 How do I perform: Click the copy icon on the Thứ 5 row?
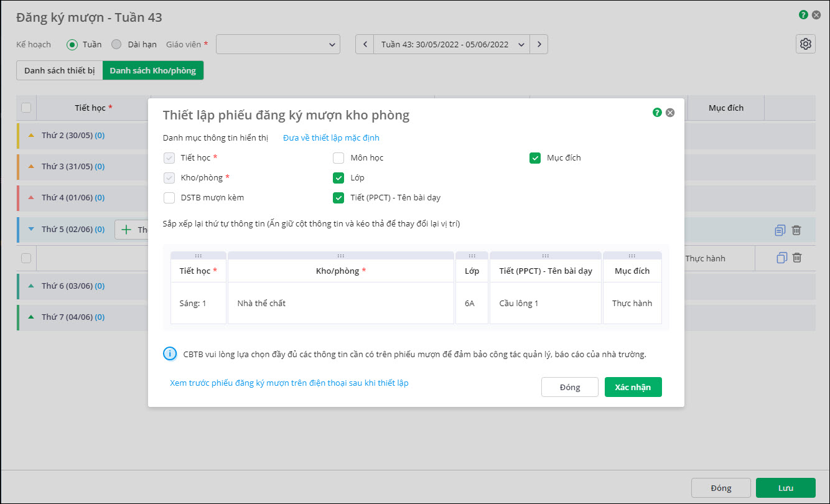pos(780,230)
